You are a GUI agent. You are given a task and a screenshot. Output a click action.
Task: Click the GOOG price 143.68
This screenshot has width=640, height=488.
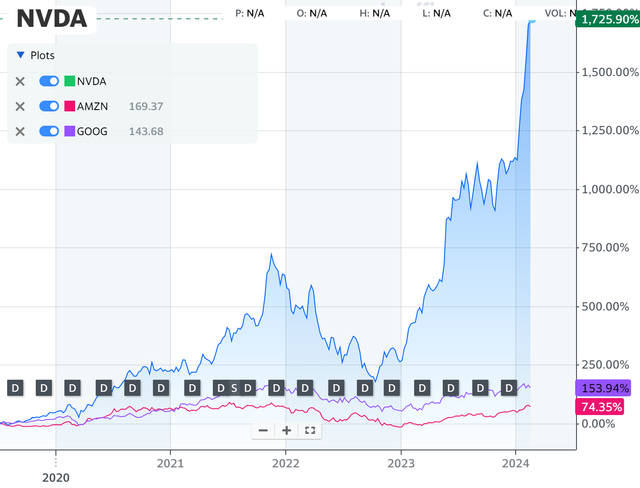[x=146, y=131]
